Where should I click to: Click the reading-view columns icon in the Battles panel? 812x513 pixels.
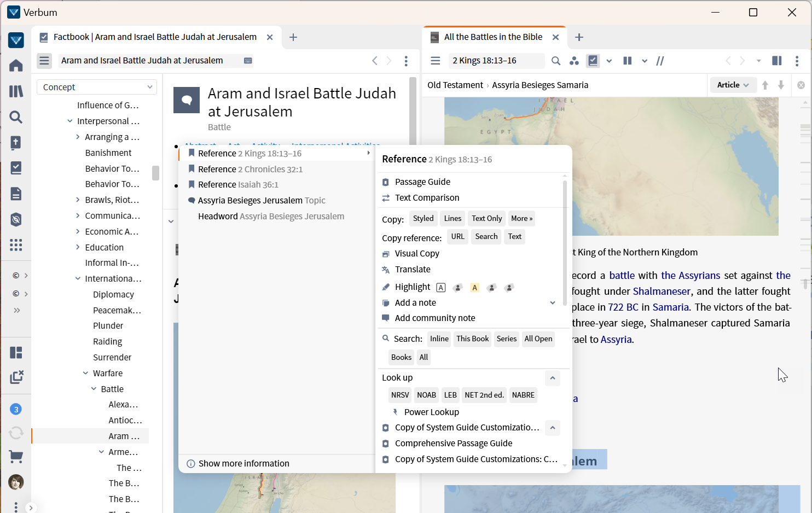[776, 61]
